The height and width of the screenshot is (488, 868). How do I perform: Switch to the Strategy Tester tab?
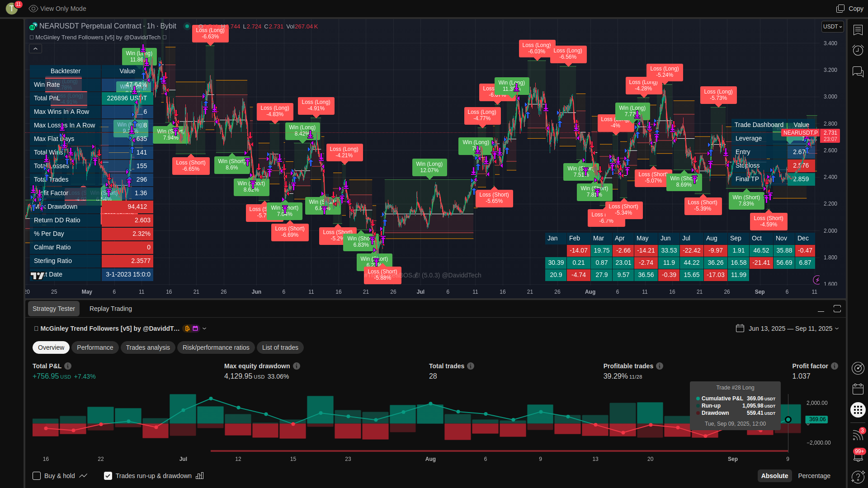[54, 309]
